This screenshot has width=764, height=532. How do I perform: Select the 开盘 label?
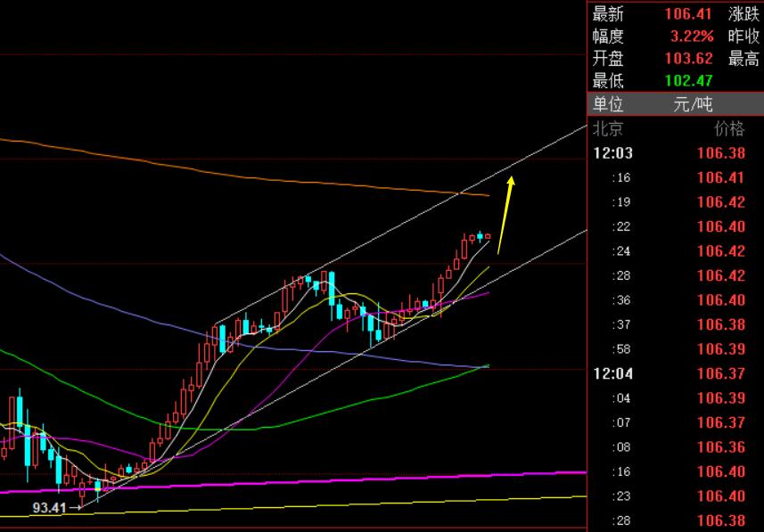pyautogui.click(x=608, y=59)
